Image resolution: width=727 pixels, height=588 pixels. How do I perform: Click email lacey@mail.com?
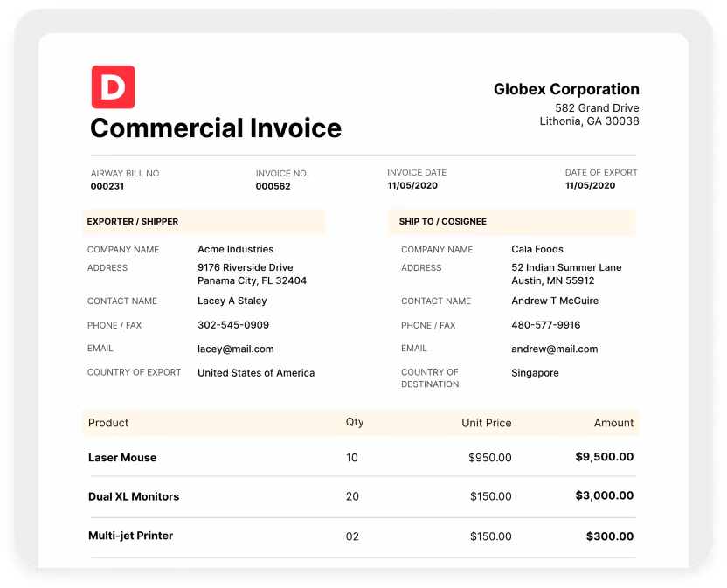[x=236, y=349]
